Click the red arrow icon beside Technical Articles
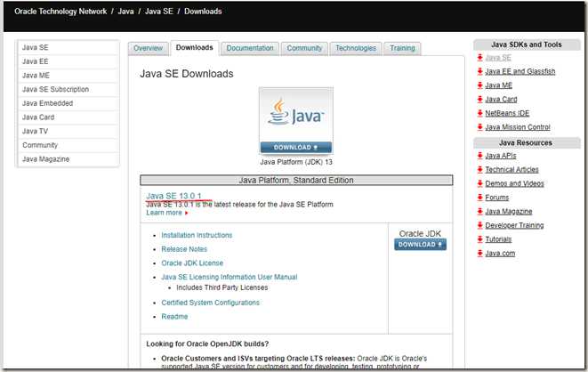 pyautogui.click(x=479, y=169)
